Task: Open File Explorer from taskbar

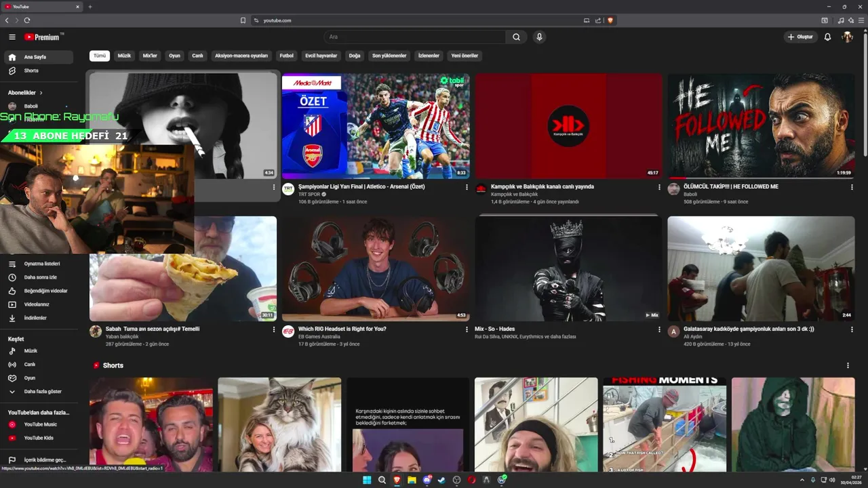Action: coord(412,480)
